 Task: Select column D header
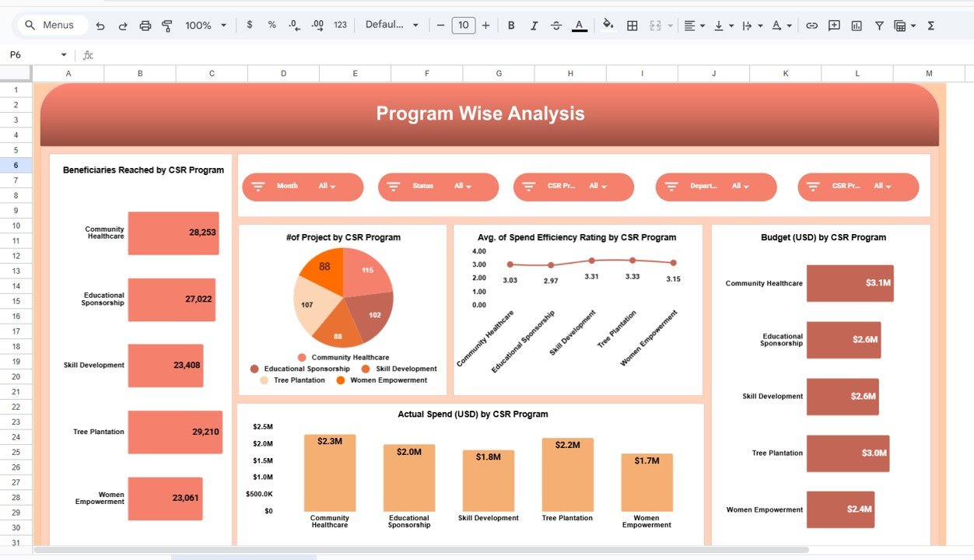click(x=283, y=73)
